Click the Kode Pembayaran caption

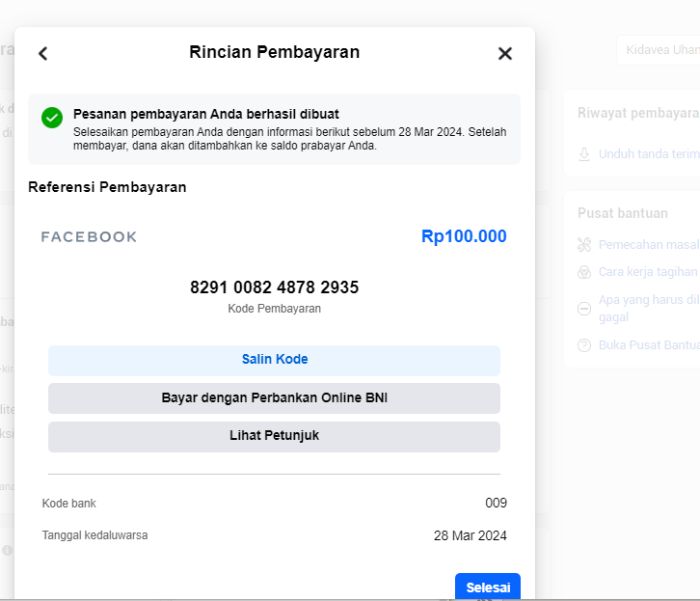coord(274,309)
